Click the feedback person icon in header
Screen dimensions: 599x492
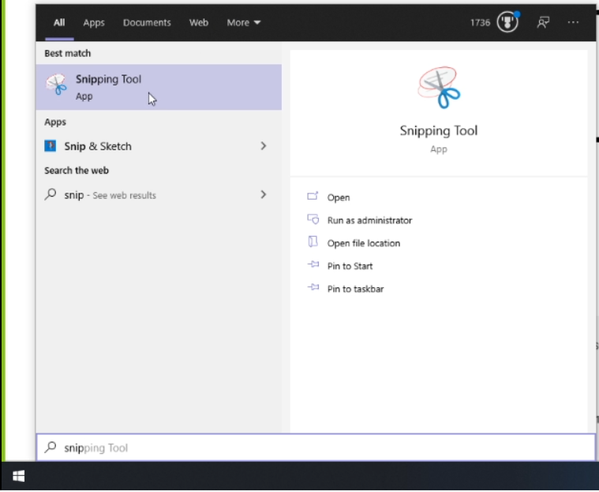tap(543, 23)
